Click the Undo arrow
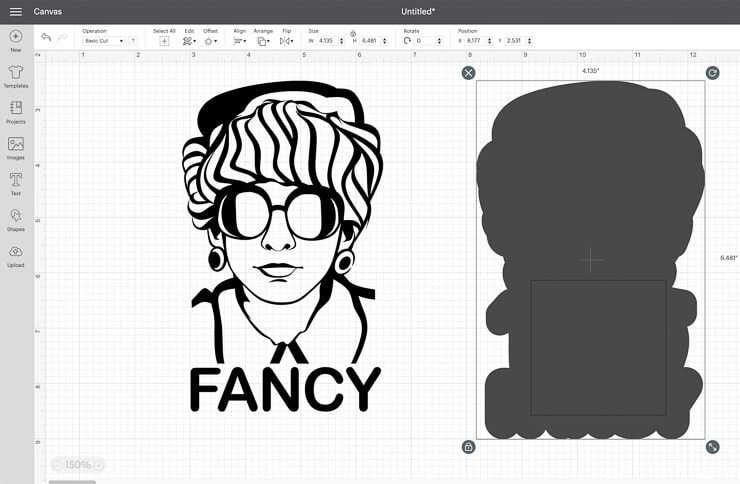740x484 pixels. point(46,38)
